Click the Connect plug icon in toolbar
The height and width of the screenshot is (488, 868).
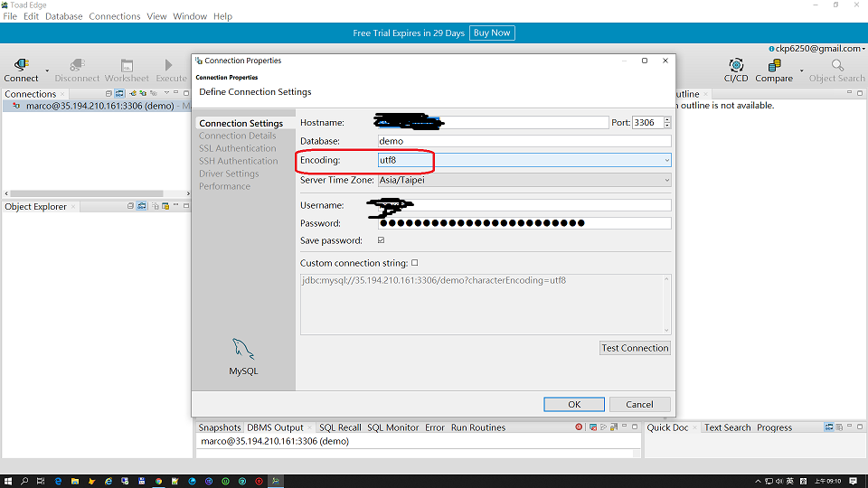tap(21, 65)
